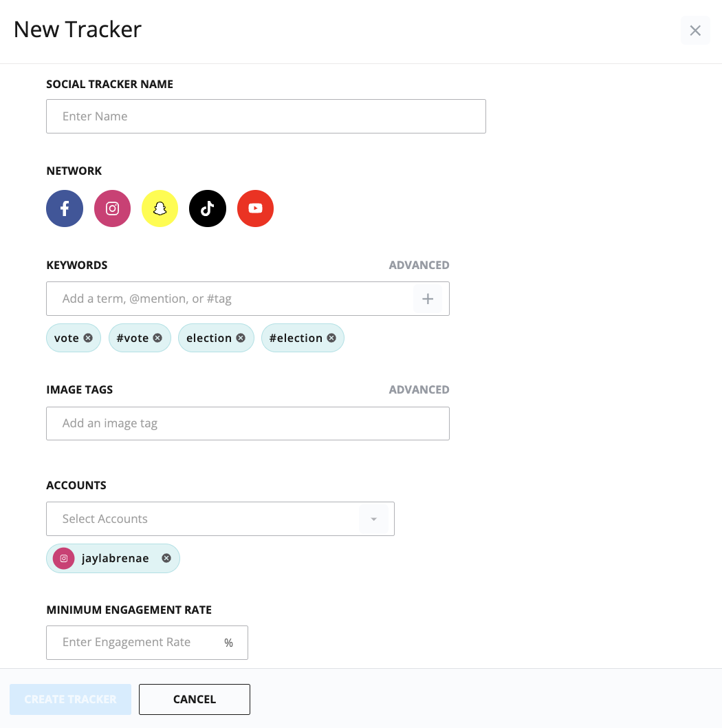Click the percent sign in engagement field

[x=228, y=643]
